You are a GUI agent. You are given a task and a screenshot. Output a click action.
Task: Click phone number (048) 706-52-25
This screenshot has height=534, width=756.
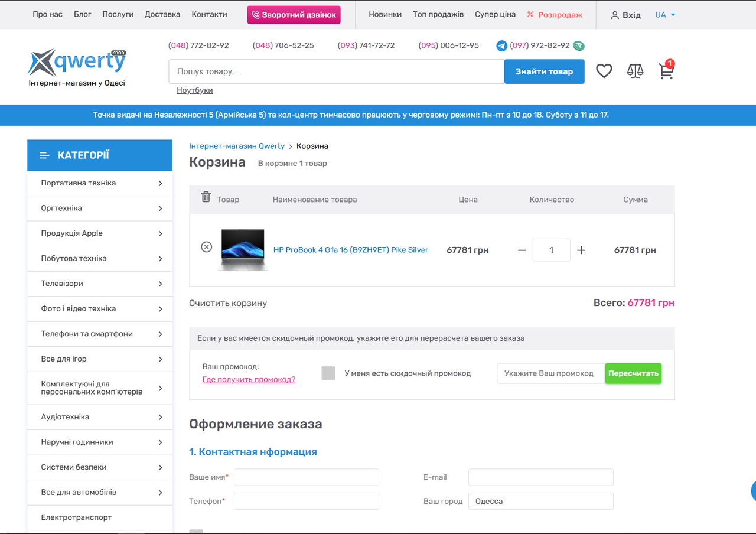(x=283, y=45)
